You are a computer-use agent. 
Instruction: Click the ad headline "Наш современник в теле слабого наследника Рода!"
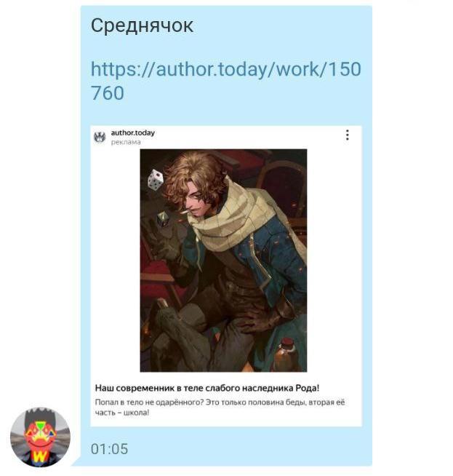[x=207, y=388]
